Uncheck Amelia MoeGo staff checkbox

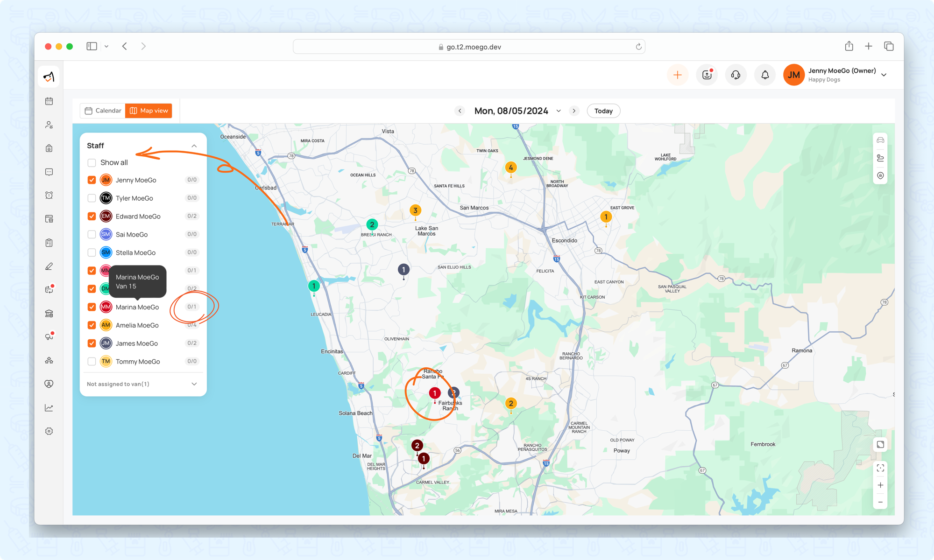[x=92, y=325]
